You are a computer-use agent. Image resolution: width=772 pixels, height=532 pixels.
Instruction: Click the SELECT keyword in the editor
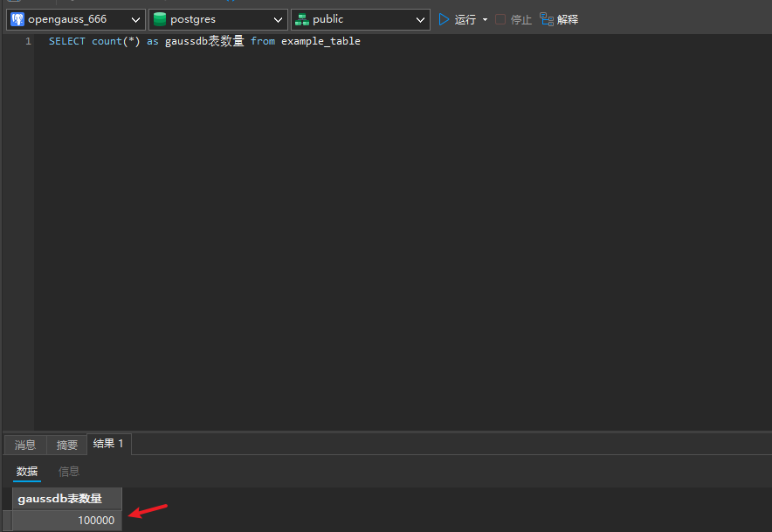pyautogui.click(x=67, y=41)
